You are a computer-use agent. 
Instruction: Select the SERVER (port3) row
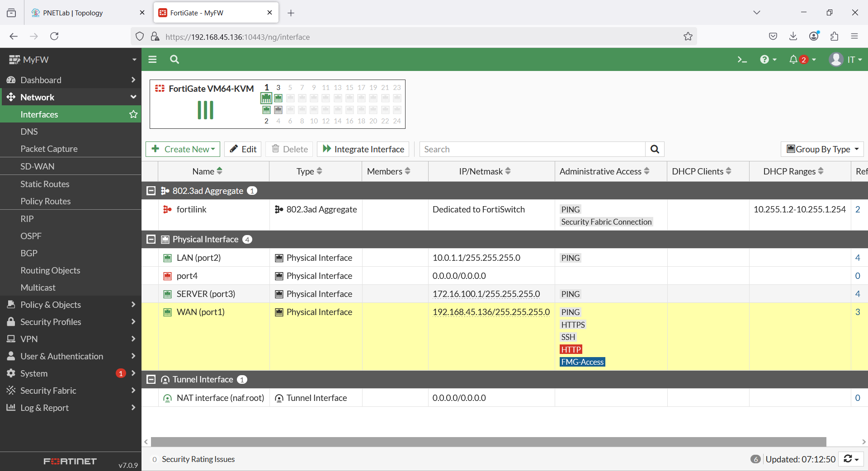point(505,294)
